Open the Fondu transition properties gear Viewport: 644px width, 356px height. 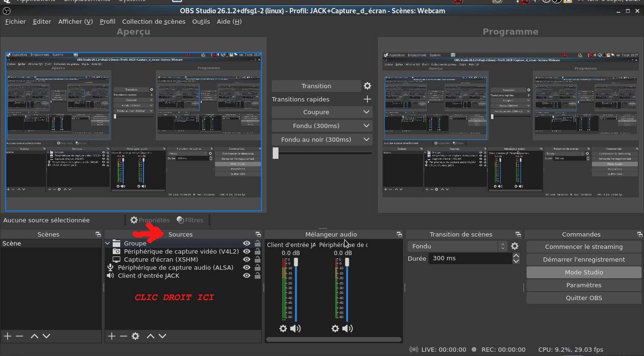[515, 246]
